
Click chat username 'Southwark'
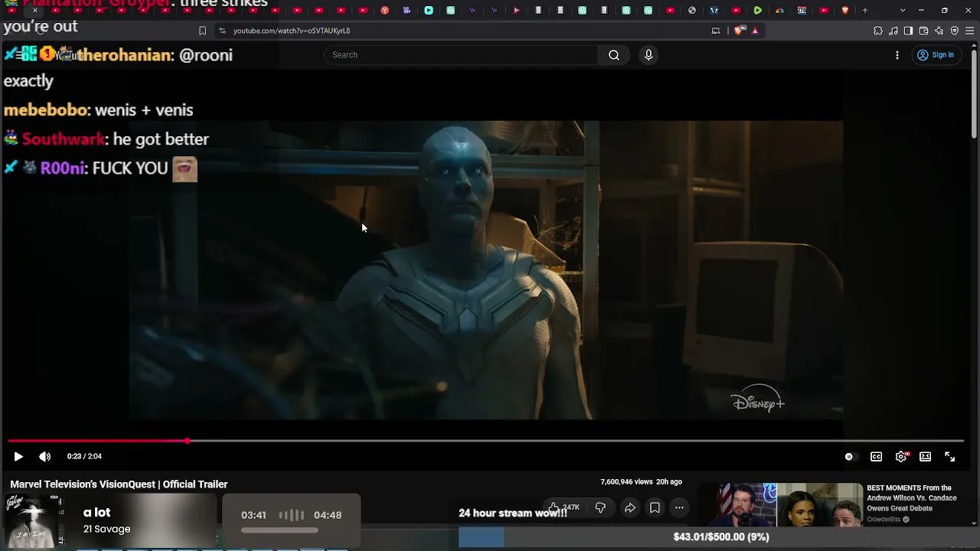pyautogui.click(x=64, y=139)
